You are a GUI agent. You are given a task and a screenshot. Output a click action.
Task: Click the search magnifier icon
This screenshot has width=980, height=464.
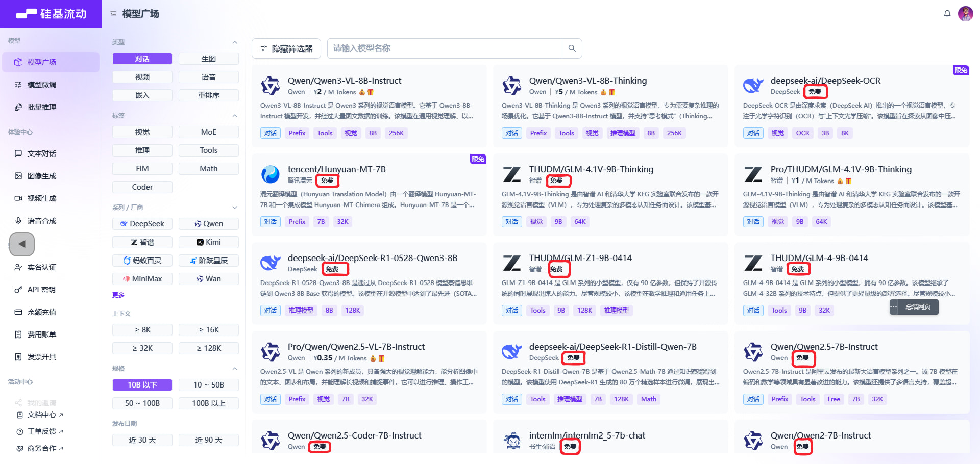(572, 48)
